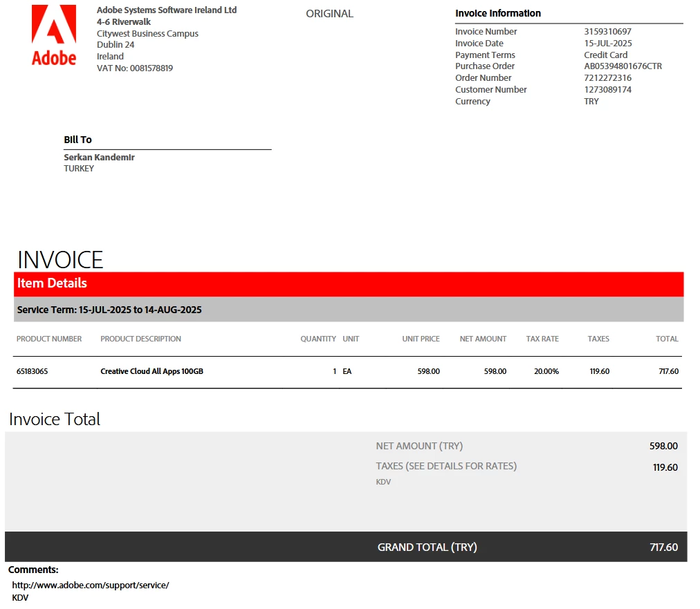
Task: Open the adobe.com support service link
Action: click(x=90, y=585)
